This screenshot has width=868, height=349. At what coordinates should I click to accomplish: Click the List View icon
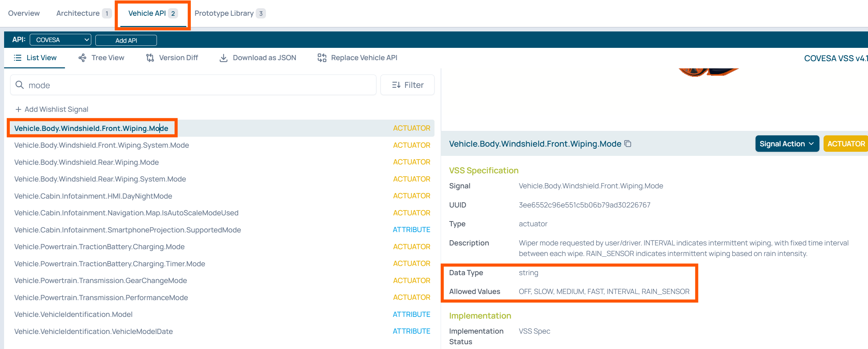[x=17, y=58]
